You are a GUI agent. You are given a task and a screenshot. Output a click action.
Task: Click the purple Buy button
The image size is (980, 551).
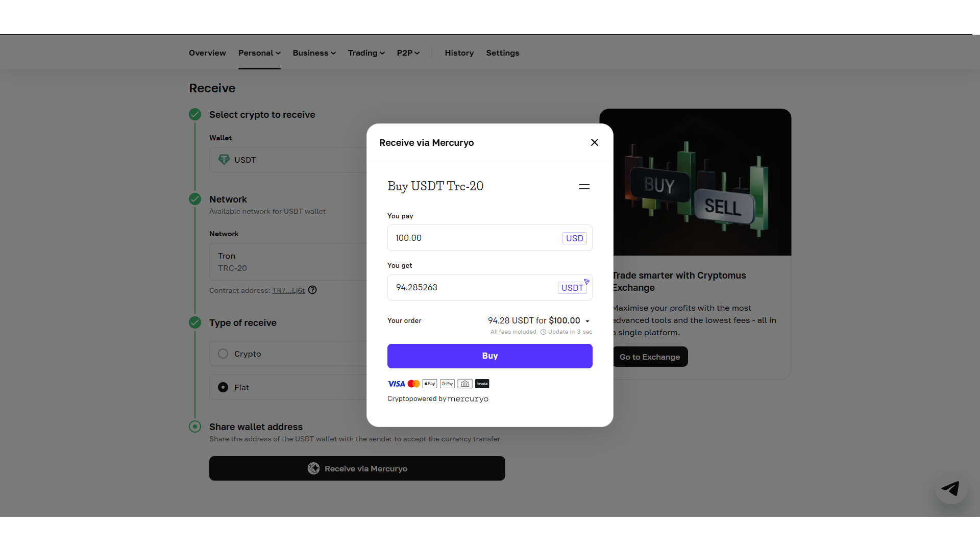pyautogui.click(x=490, y=356)
